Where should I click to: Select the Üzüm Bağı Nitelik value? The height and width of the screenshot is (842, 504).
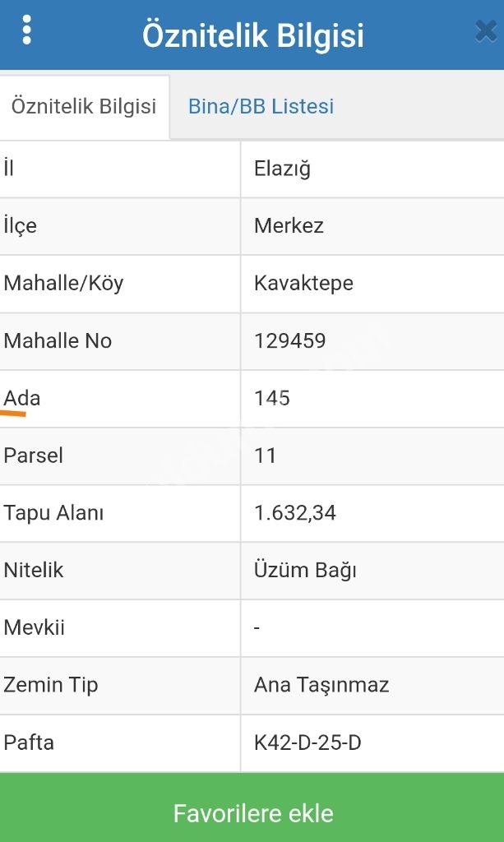click(x=305, y=571)
